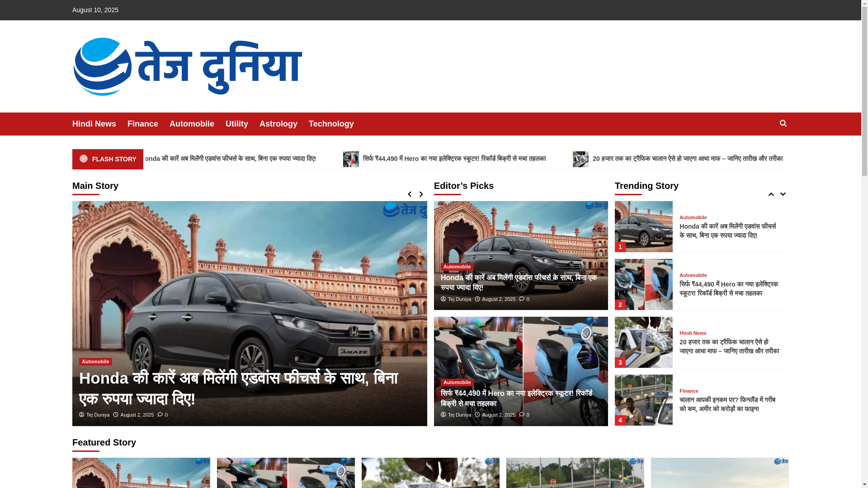This screenshot has height=488, width=868.
Task: Open Hero ₹44,490 headline in Editor's Picks
Action: [516, 398]
